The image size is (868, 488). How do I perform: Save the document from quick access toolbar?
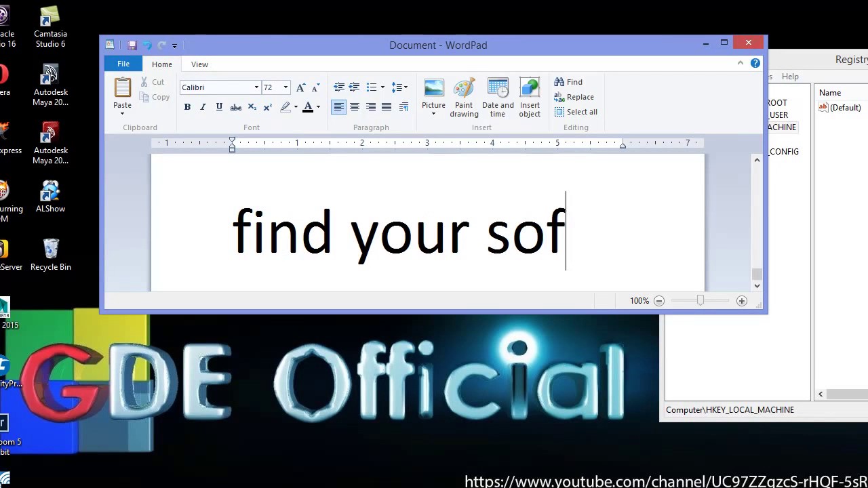point(132,45)
